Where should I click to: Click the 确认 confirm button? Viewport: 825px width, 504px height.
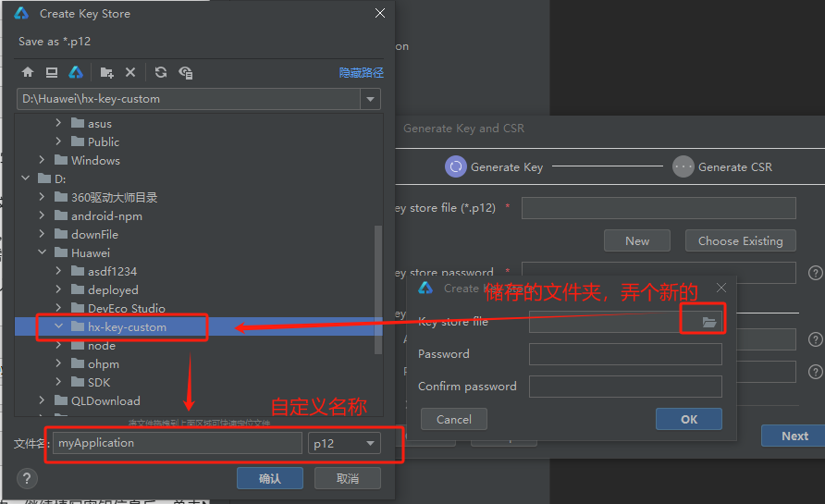(x=269, y=478)
